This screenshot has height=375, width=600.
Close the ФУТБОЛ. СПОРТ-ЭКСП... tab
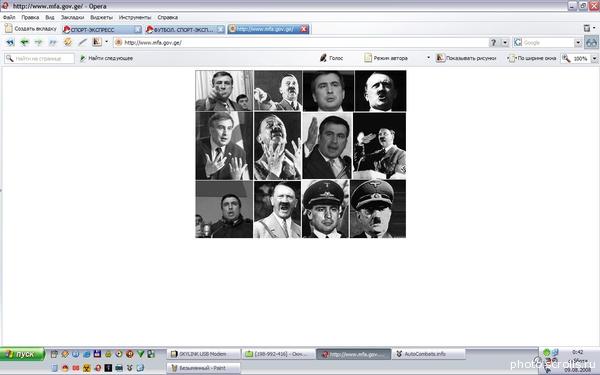pos(220,29)
